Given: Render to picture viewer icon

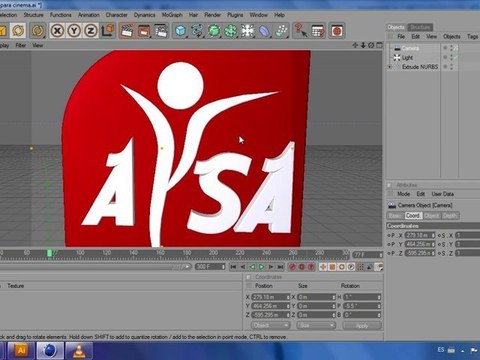Looking at the screenshot, I should (144, 31).
